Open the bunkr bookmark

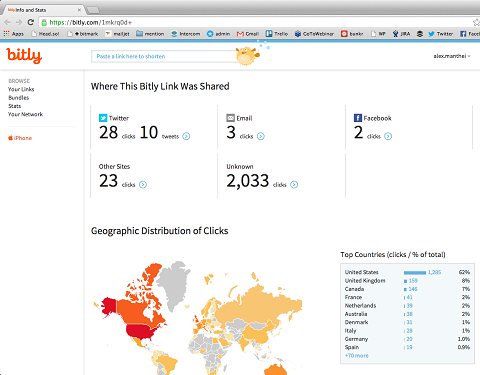tap(352, 34)
